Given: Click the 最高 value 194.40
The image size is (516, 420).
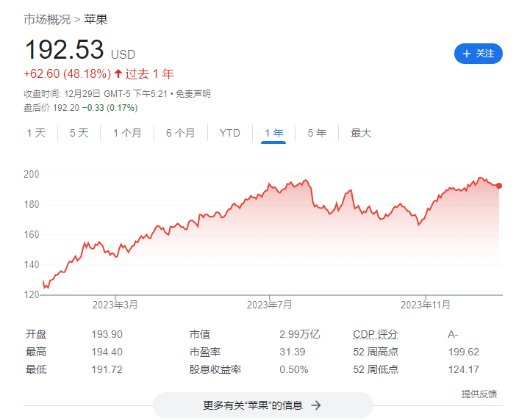Looking at the screenshot, I should click(107, 352).
